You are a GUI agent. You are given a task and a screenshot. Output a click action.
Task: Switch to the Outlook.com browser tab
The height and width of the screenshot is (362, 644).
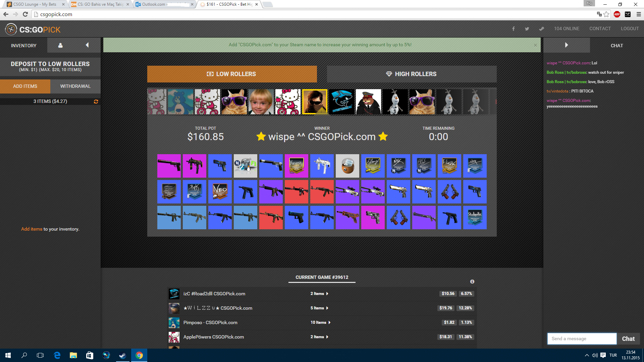coord(164,4)
